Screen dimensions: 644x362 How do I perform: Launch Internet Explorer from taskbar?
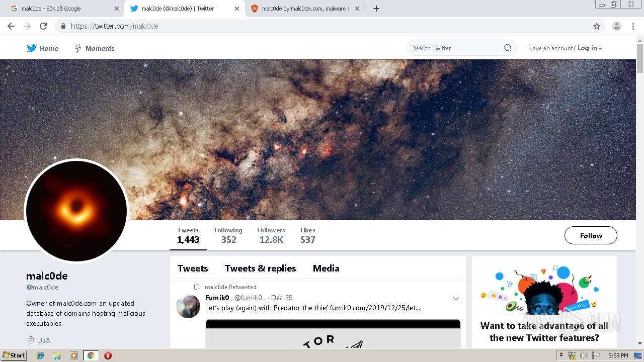click(40, 355)
